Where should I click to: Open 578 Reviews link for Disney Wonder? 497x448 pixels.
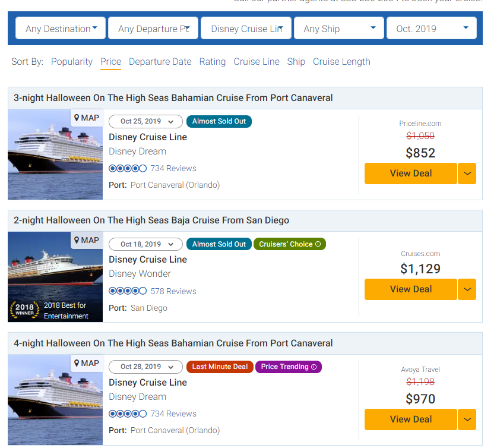pos(173,291)
